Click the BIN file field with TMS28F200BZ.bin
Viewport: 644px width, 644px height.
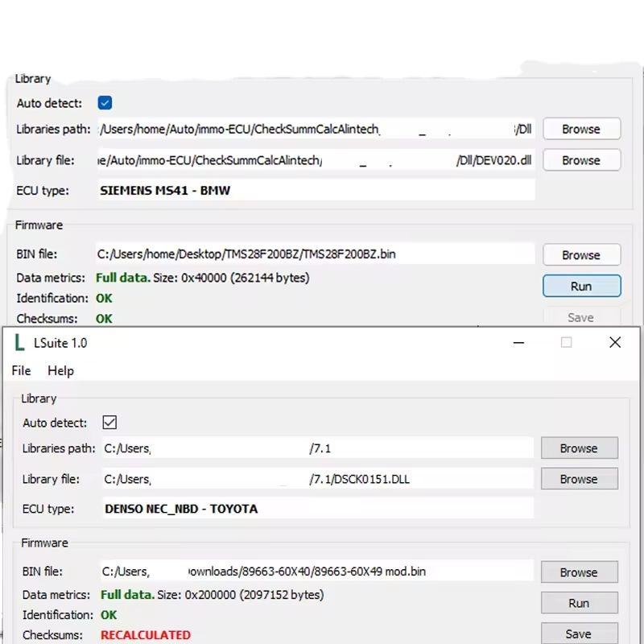tap(315, 254)
